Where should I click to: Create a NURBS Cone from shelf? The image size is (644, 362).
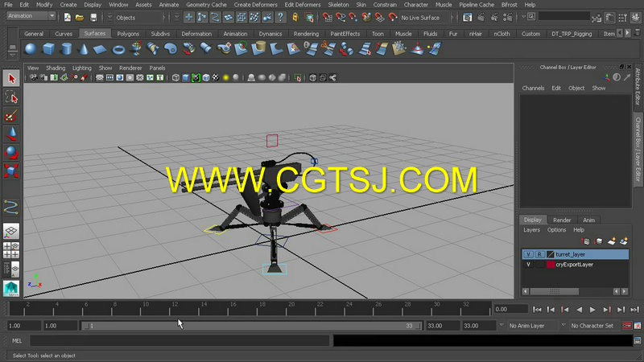tap(84, 49)
